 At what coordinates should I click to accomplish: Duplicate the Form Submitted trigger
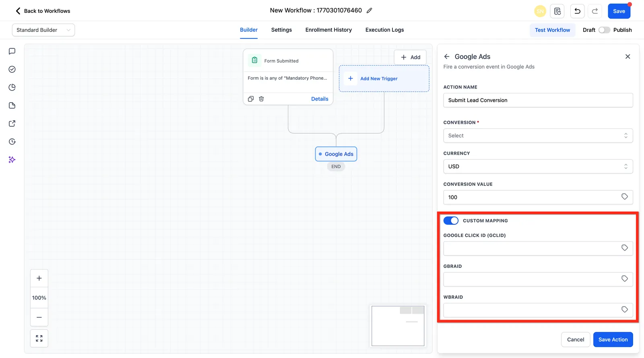(x=251, y=99)
